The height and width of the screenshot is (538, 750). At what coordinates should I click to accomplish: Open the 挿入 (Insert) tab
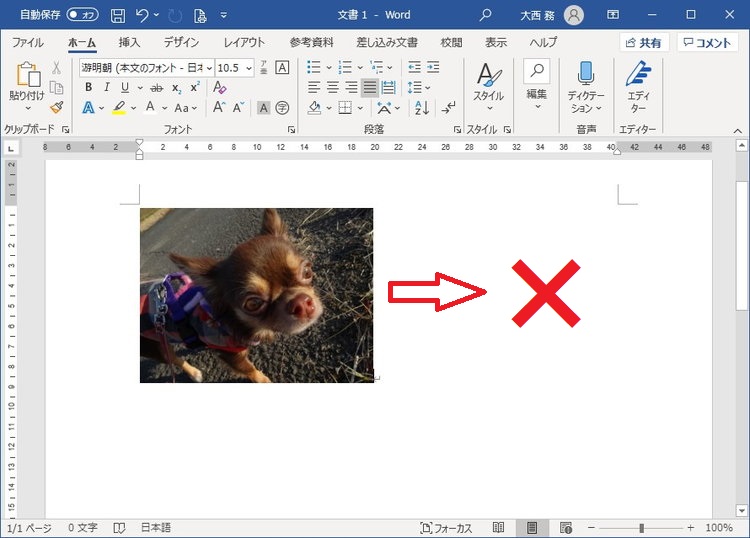pos(129,42)
